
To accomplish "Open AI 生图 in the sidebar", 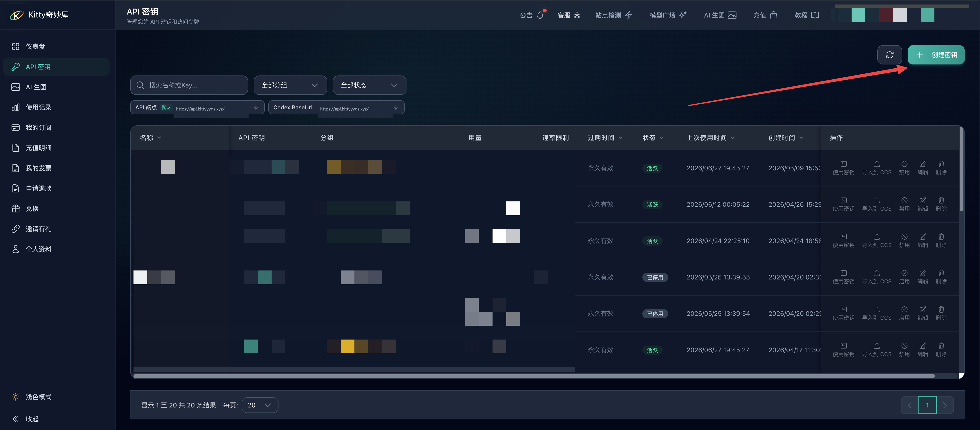I will coord(56,87).
